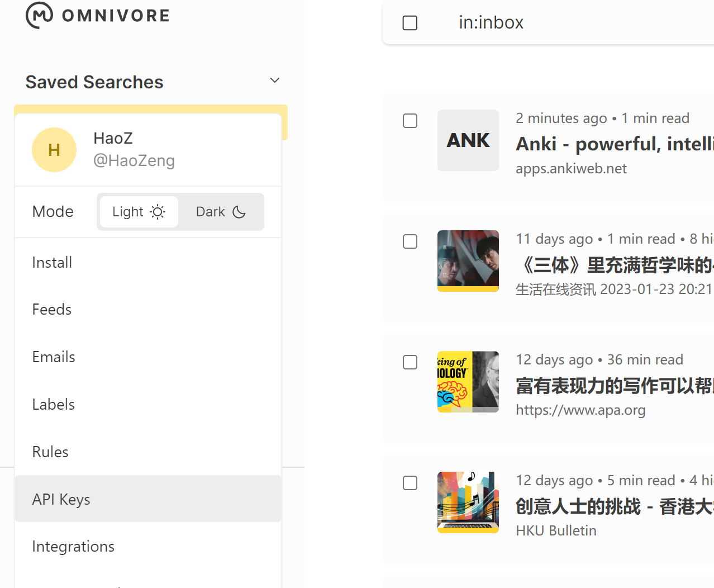Select API Keys in the menu
714x588 pixels.
[x=61, y=499]
